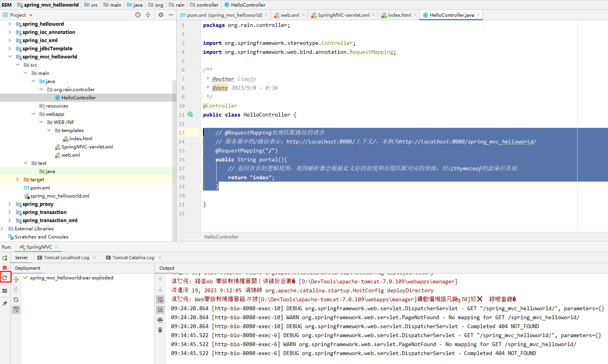
Task: Open the Run panel layout settings
Action: coord(5,291)
